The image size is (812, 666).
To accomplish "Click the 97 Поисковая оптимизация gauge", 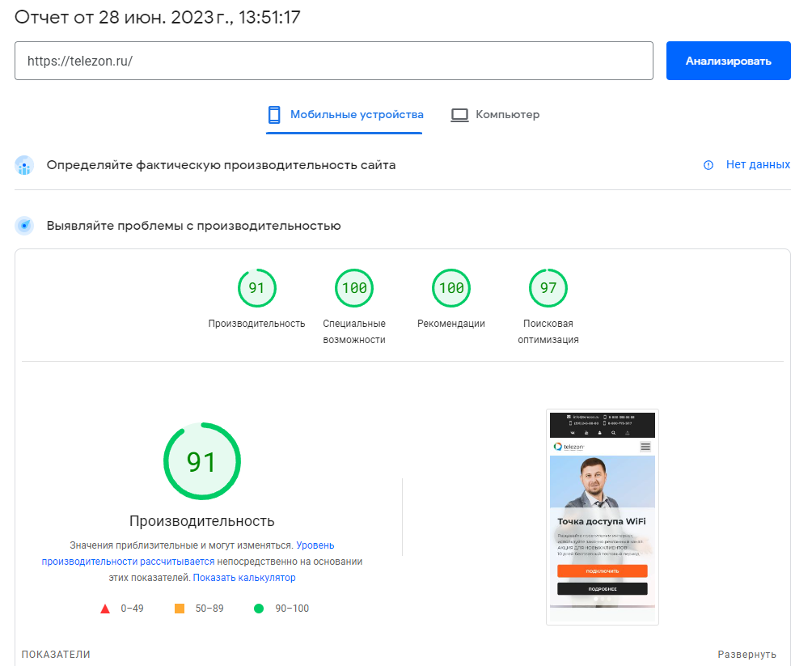I will point(548,287).
